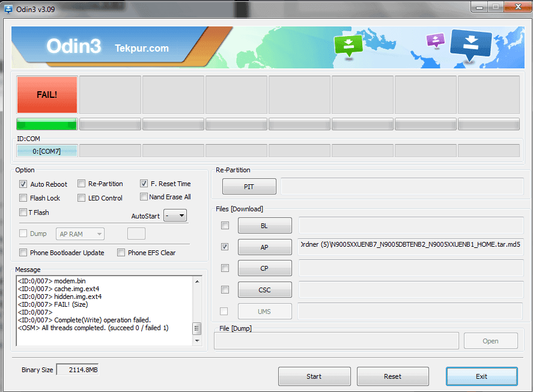Enable the Re-Partition checkbox
533x392 pixels.
[81, 184]
